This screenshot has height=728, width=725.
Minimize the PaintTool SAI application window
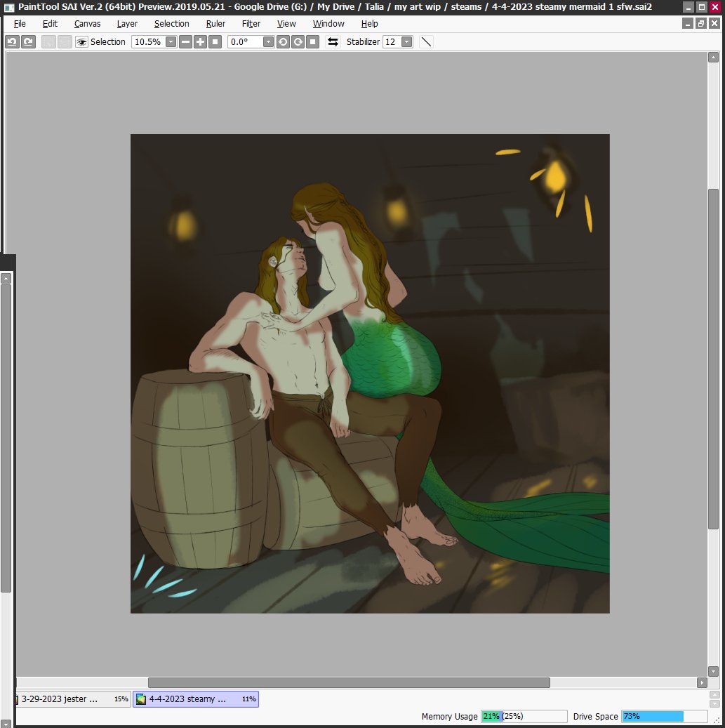click(689, 7)
